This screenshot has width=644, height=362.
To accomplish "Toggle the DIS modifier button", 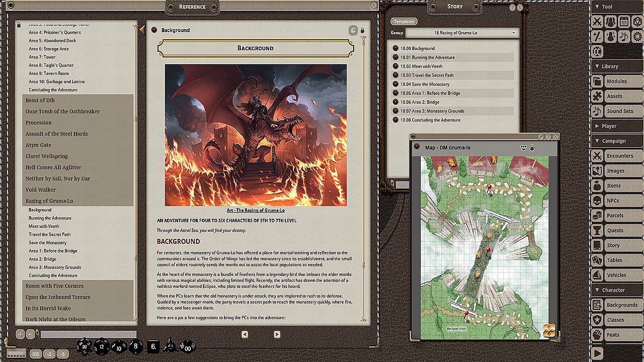I will pos(35,353).
